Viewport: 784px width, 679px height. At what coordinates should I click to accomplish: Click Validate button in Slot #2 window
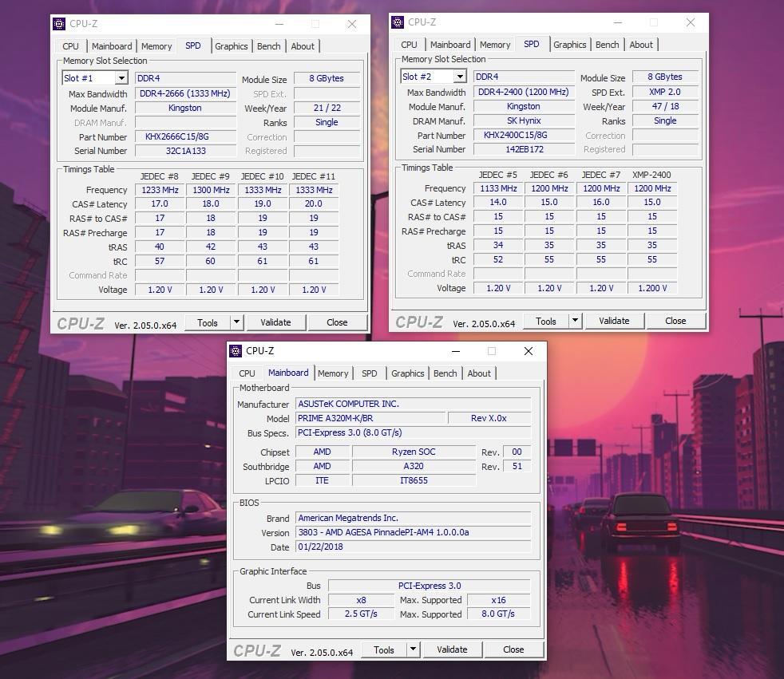[x=614, y=321]
